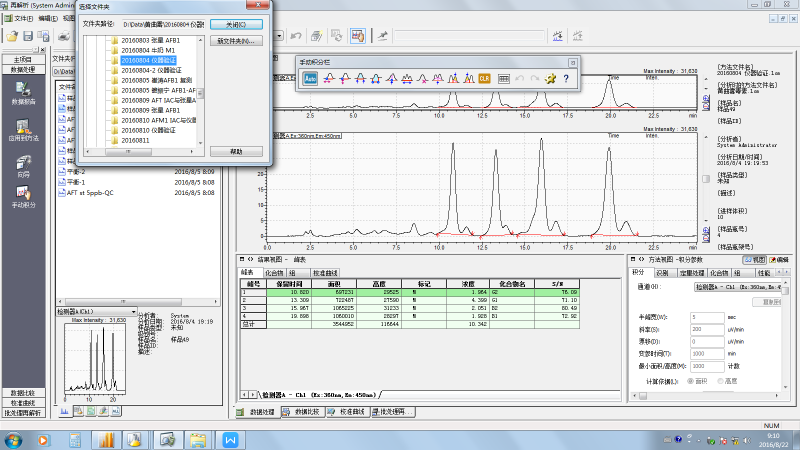Click the 新文件夹 button
The image size is (800, 450).
click(x=238, y=41)
